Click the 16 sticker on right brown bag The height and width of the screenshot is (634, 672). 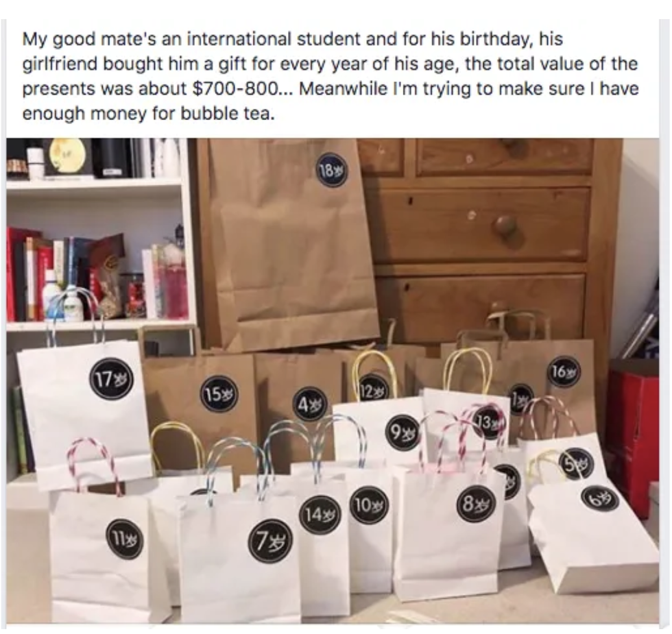pos(565,371)
